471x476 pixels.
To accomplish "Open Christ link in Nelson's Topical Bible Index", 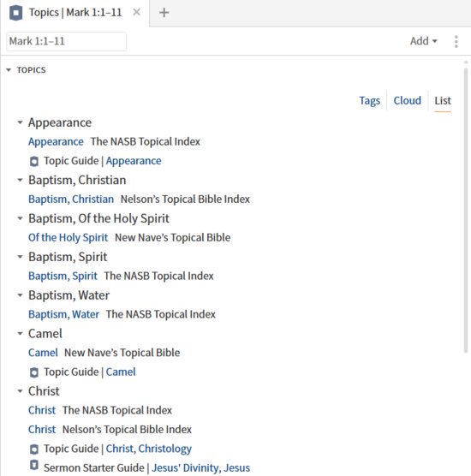I will (x=42, y=430).
